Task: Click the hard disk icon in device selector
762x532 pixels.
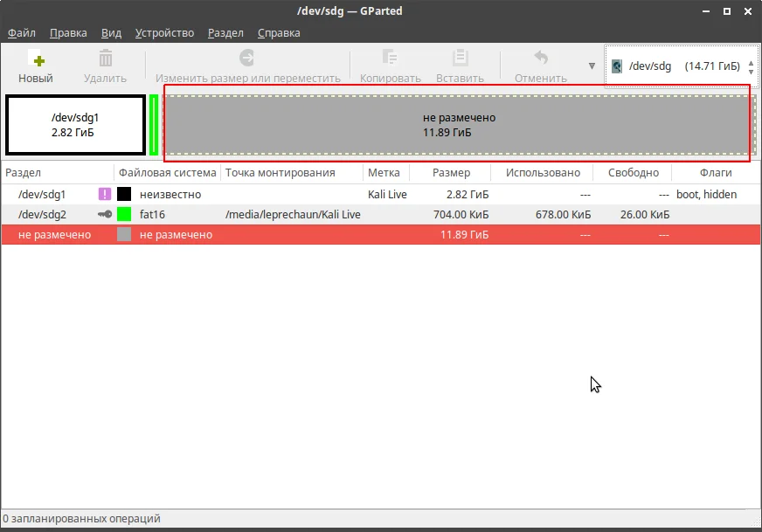Action: coord(617,66)
